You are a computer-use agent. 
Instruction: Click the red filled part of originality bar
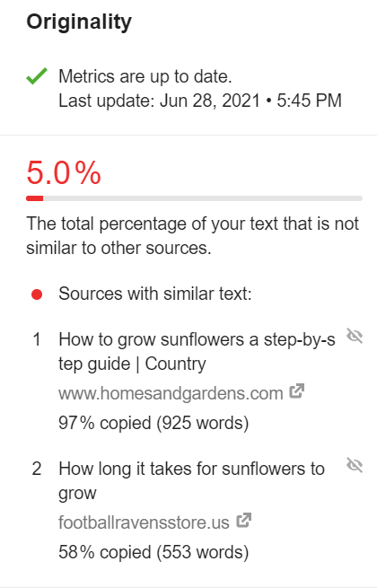click(34, 198)
